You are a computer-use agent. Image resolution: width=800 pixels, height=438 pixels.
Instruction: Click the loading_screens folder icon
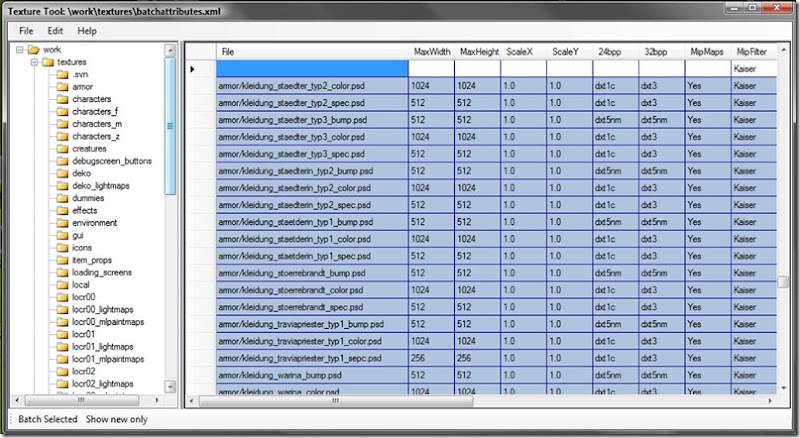(62, 272)
